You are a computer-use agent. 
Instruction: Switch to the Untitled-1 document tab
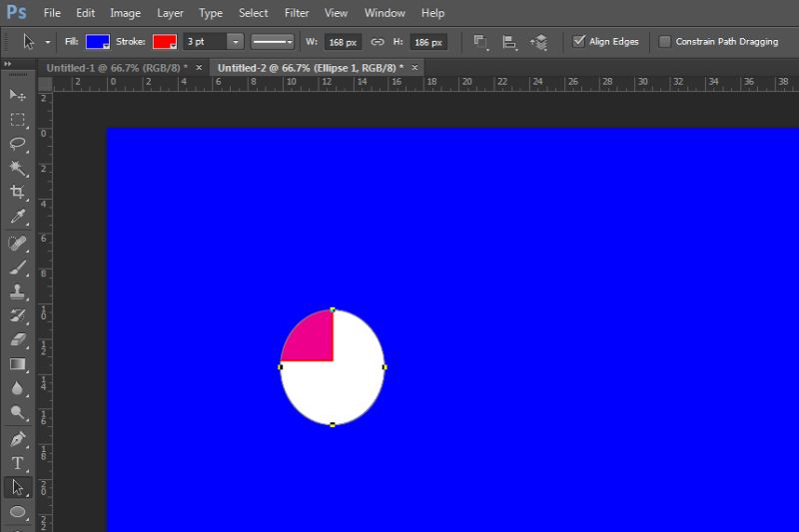tap(117, 68)
